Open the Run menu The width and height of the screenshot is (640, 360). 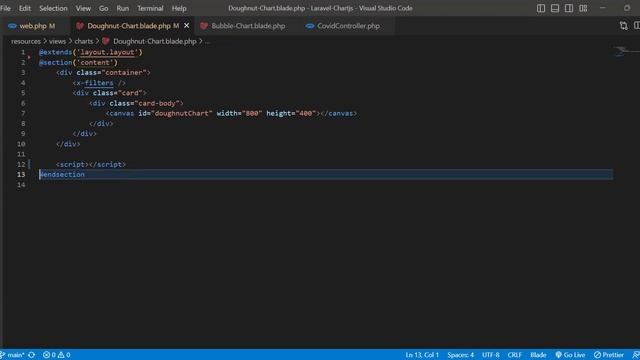[122, 8]
